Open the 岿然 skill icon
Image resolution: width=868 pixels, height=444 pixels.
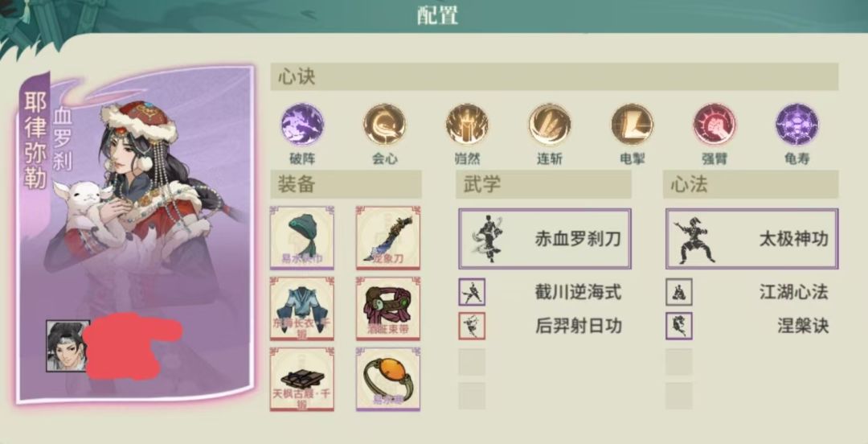467,125
